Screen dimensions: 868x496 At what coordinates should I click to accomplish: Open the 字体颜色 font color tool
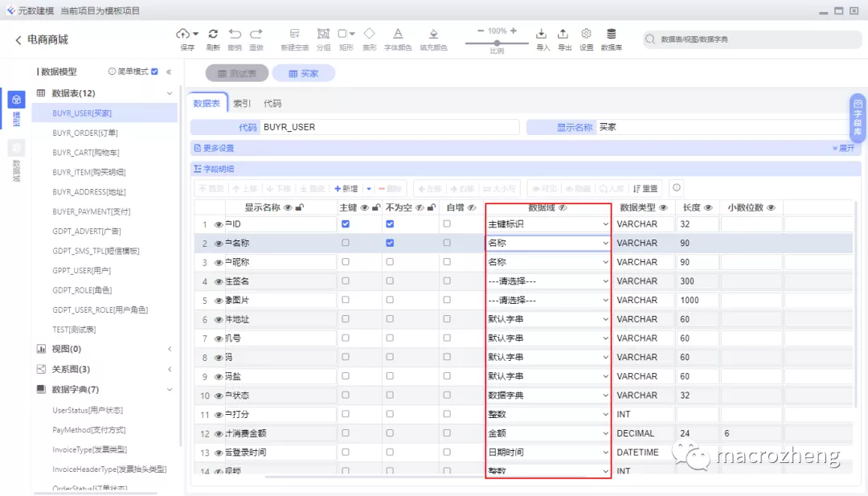(397, 34)
